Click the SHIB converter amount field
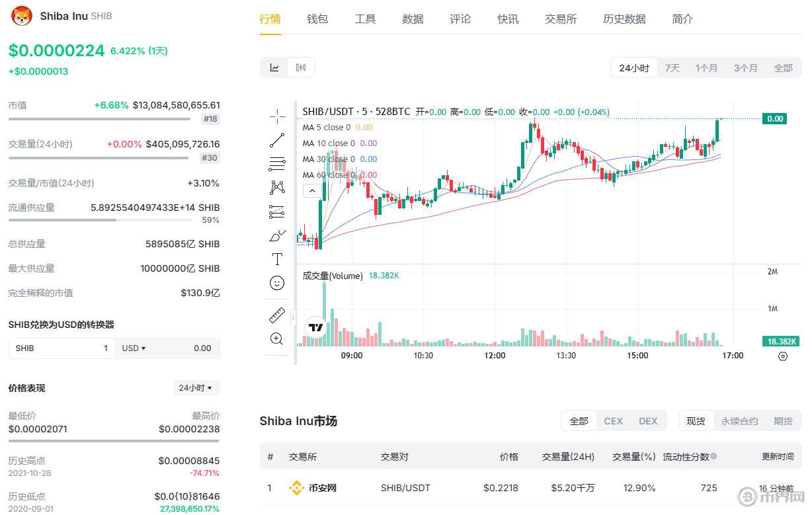 coord(61,348)
